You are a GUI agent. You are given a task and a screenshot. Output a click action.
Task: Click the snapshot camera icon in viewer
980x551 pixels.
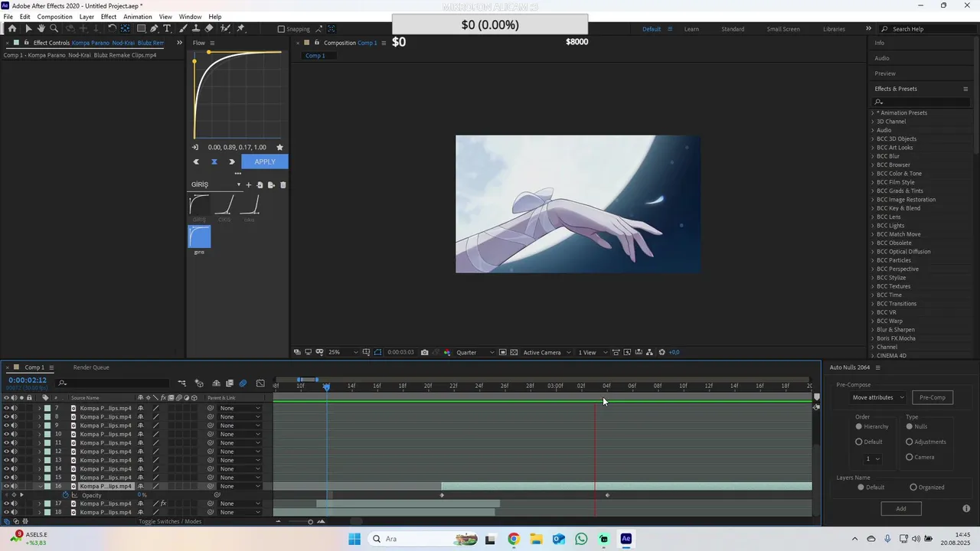tap(424, 352)
